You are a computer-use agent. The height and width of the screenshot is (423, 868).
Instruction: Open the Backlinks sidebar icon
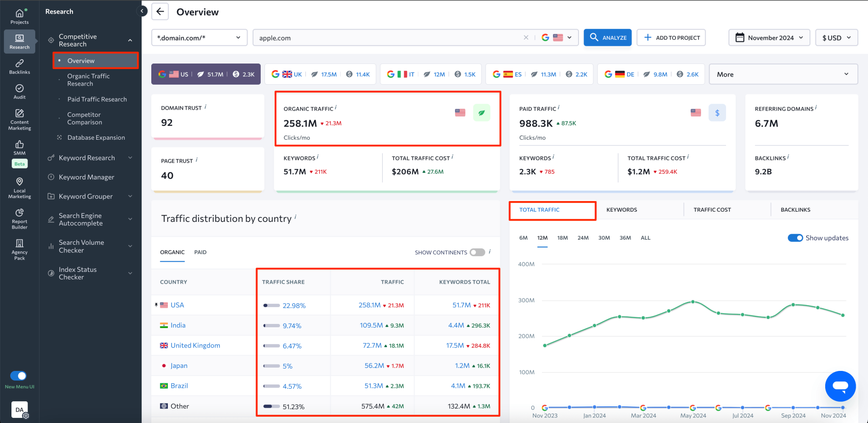(19, 66)
